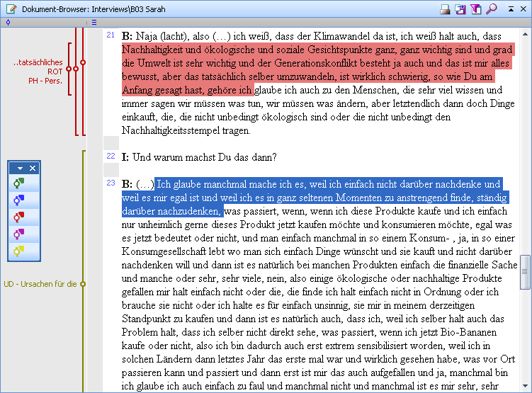Close the floating color coding toolbar

click(33, 169)
